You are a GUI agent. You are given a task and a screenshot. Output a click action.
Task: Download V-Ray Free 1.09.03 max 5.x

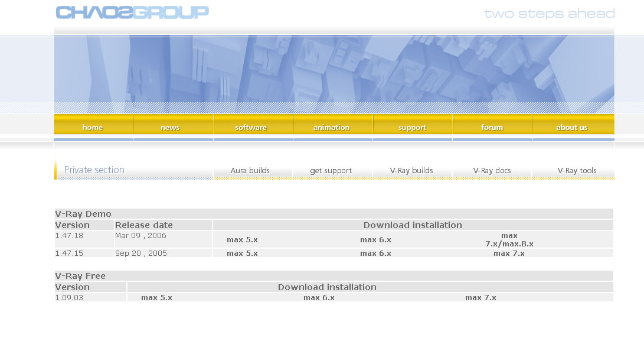point(157,298)
